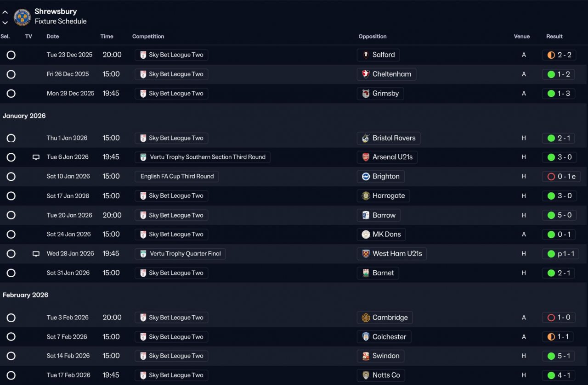Click the Notts Co club badge icon
Image resolution: width=588 pixels, height=385 pixels.
(x=366, y=375)
